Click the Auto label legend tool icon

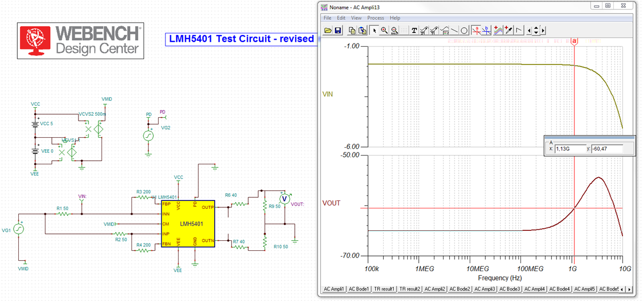tap(445, 30)
